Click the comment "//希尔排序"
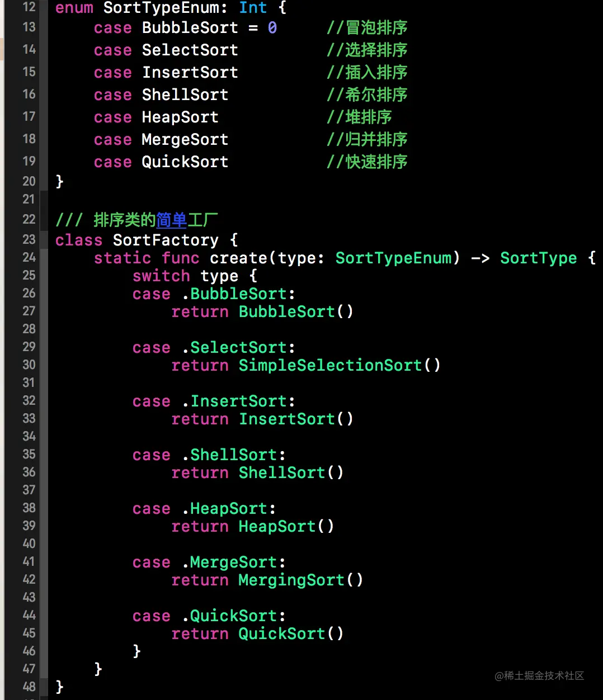The height and width of the screenshot is (700, 603). pyautogui.click(x=367, y=94)
